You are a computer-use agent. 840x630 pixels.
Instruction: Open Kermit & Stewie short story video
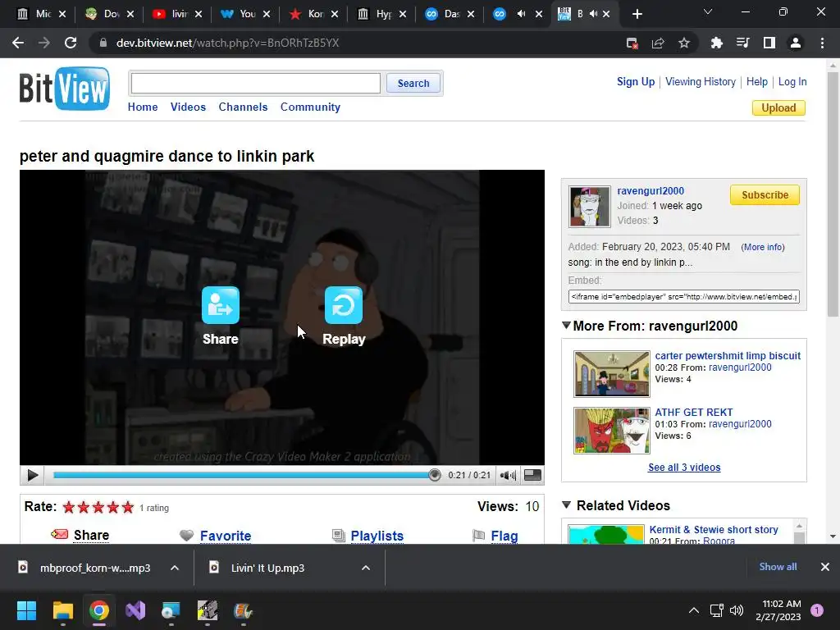(x=714, y=529)
